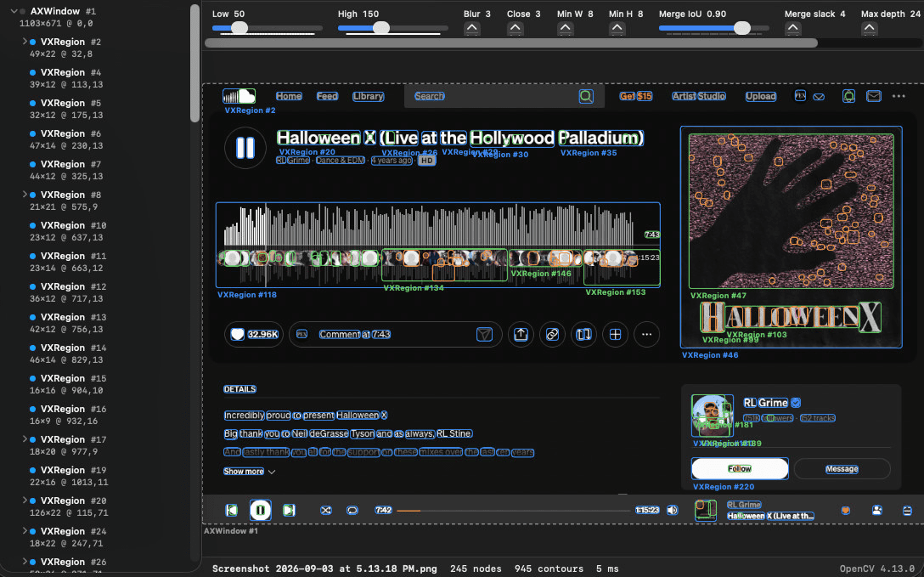This screenshot has width=924, height=577.
Task: Expand VXRegion #17 in the sidebar tree
Action: 25,438
